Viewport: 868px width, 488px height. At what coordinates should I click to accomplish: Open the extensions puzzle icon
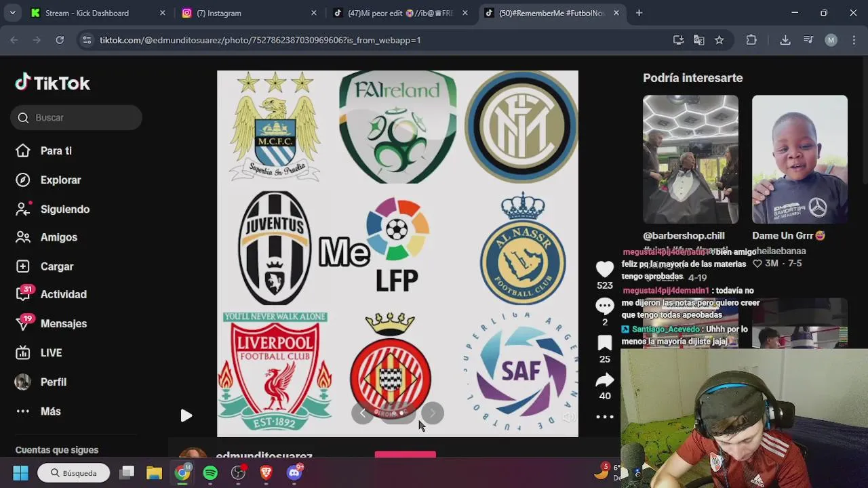tap(751, 40)
